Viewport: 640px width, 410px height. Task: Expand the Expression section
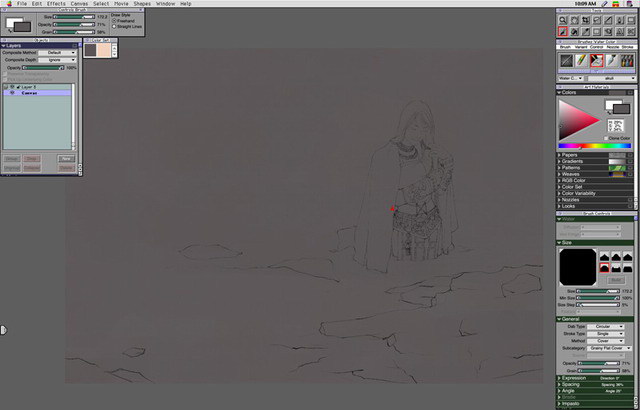(x=559, y=378)
